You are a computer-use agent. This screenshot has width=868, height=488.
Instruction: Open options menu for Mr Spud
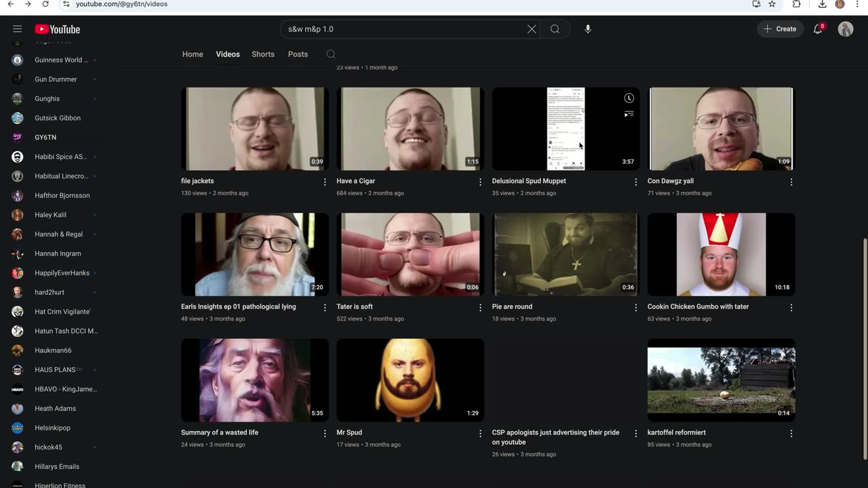coord(480,433)
